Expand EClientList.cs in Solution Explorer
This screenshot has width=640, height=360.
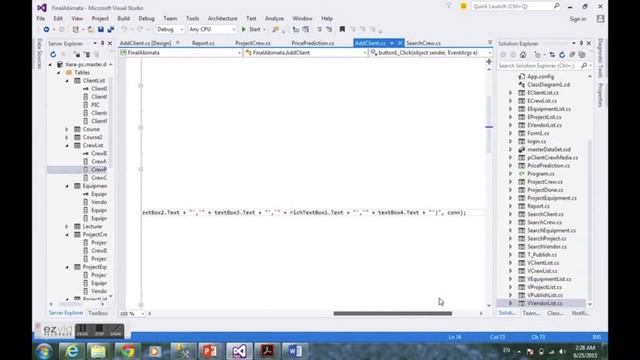[x=510, y=93]
